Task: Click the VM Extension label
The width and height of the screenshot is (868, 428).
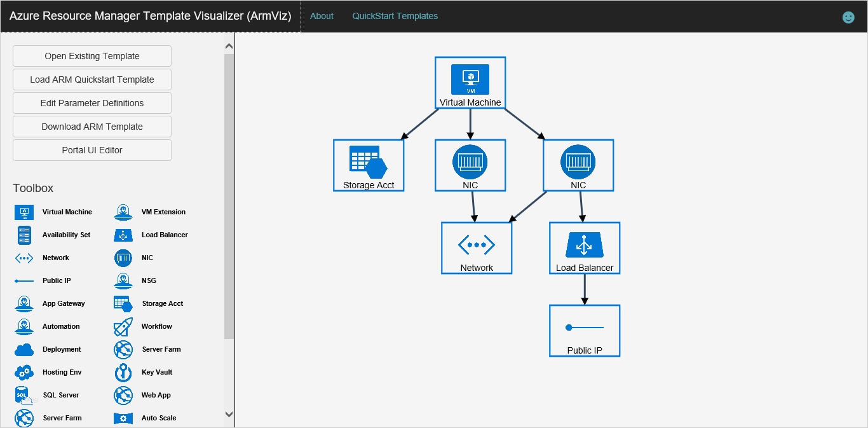Action: [163, 212]
